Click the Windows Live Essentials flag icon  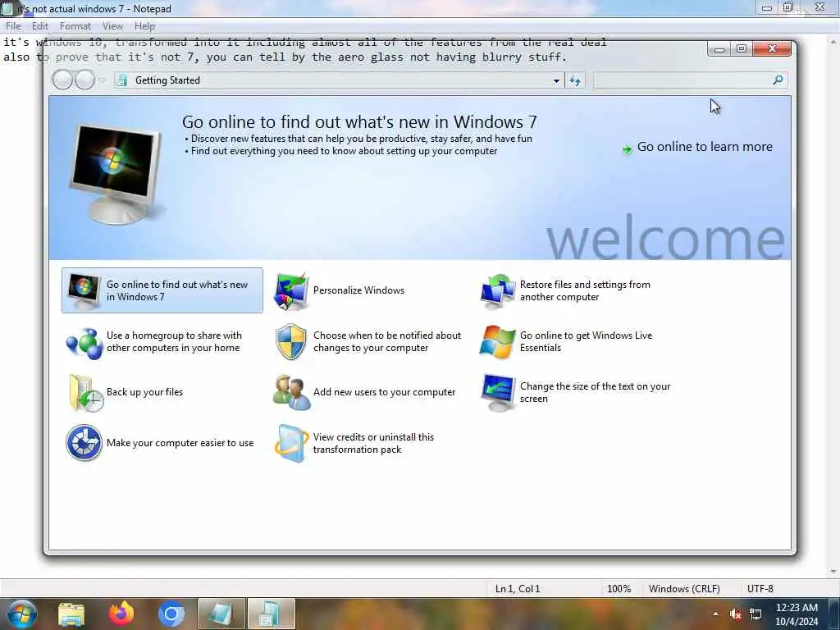[498, 342]
